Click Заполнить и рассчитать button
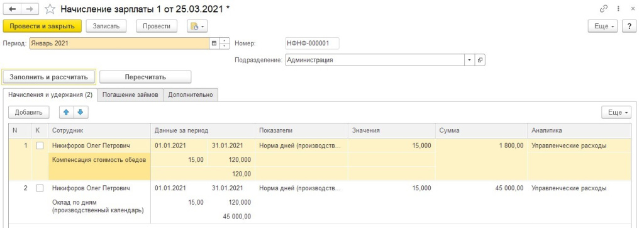 49,77
